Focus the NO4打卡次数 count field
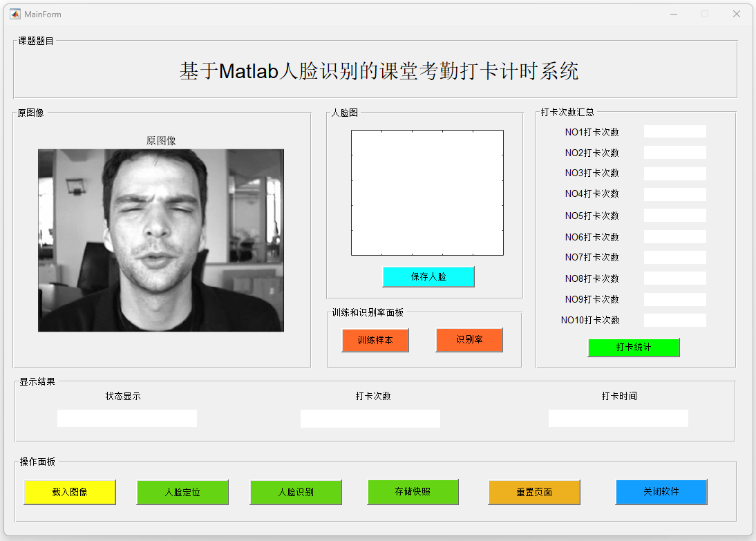Viewport: 756px width, 541px height. [675, 194]
